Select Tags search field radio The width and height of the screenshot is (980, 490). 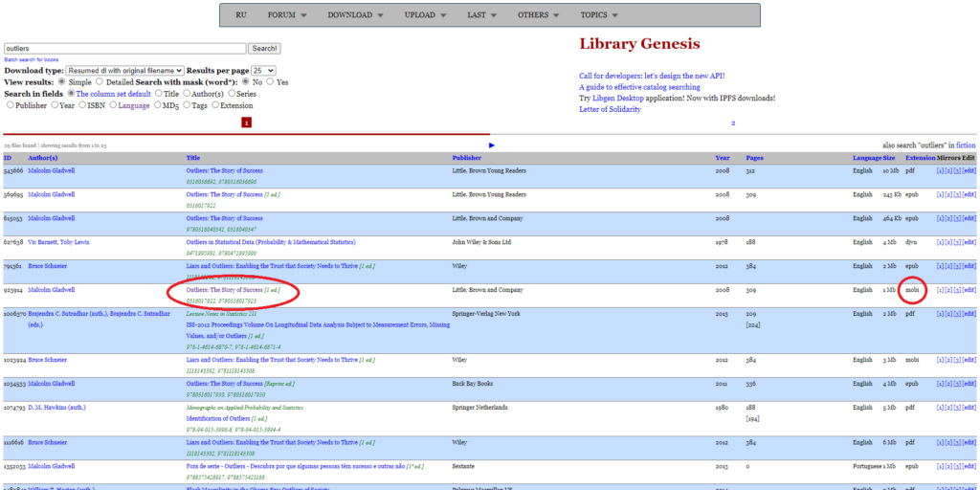coord(187,105)
